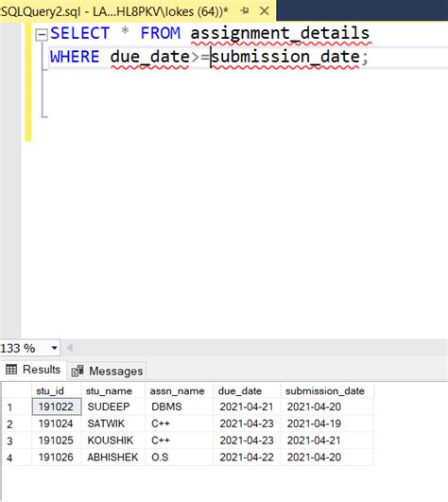Click the stu_id column header

coord(57,390)
